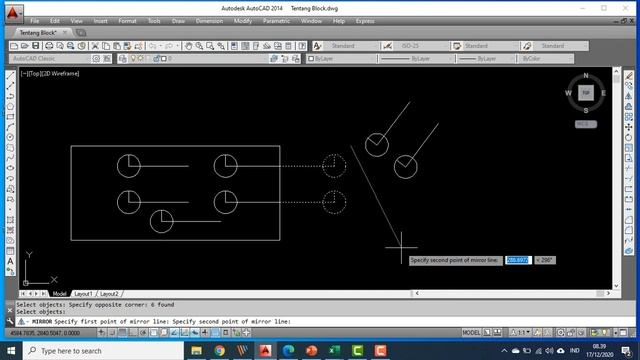Open the Modify menu
This screenshot has height=360, width=640.
click(x=243, y=21)
